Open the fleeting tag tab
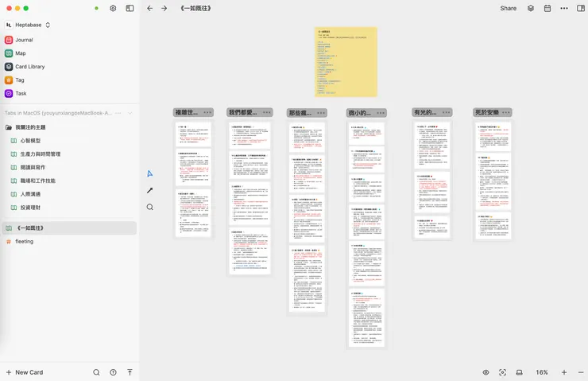Screen dimensions: 588x381 (x=25, y=241)
